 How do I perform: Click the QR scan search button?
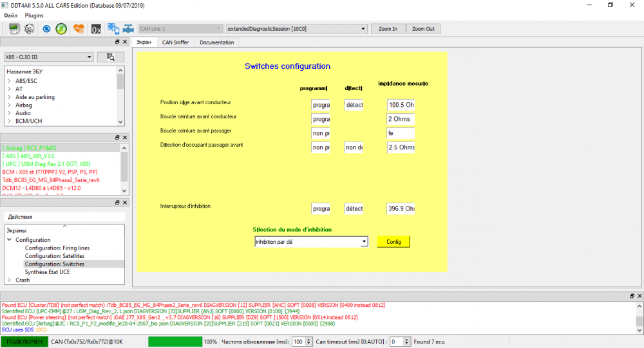(111, 57)
